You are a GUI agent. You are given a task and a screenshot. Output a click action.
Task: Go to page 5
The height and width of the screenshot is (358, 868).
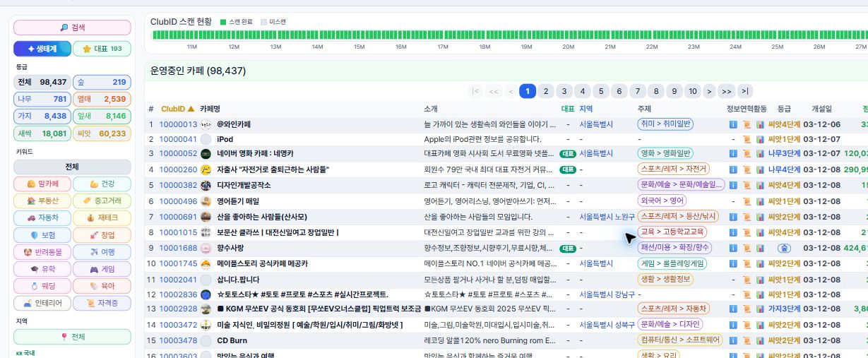pyautogui.click(x=600, y=91)
